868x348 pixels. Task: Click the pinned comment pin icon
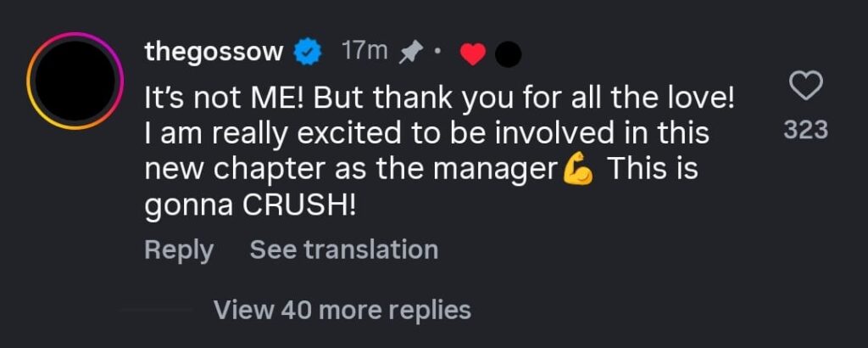pyautogui.click(x=409, y=53)
